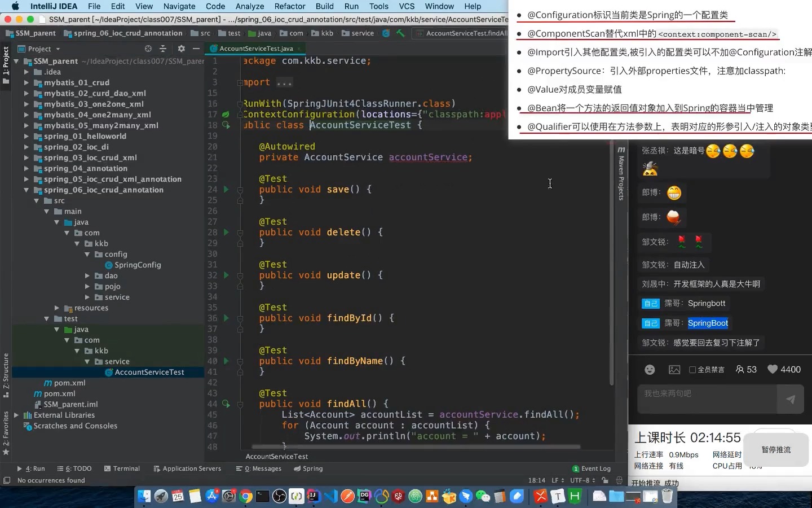Open the Application Servers tool window
Viewport: 812px width, 508px height.
pyautogui.click(x=187, y=468)
